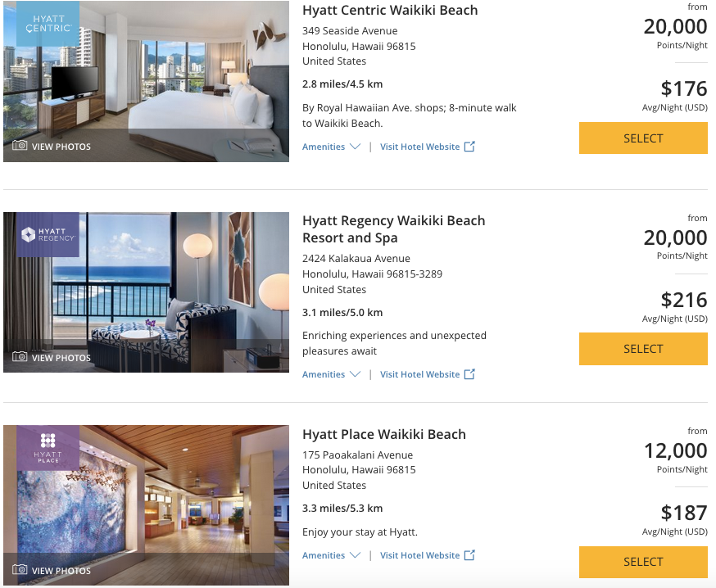Open Hyatt Place Waikiki Beach title link
Image resolution: width=716 pixels, height=588 pixels.
[383, 434]
